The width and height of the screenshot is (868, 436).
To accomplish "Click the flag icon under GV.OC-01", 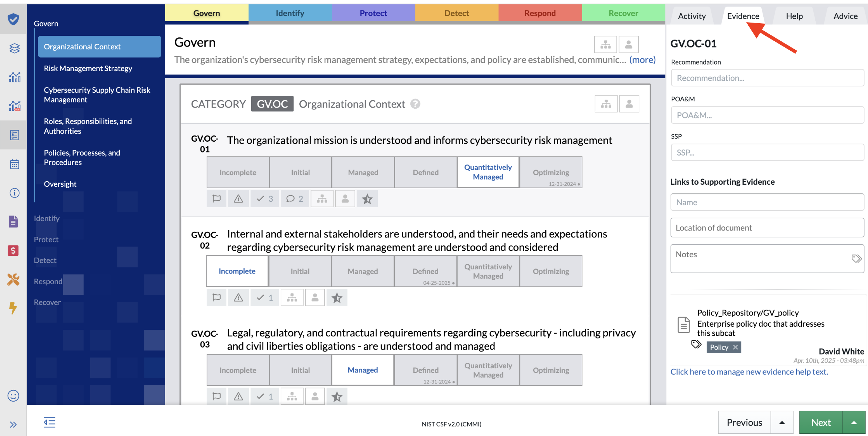I will tap(216, 199).
